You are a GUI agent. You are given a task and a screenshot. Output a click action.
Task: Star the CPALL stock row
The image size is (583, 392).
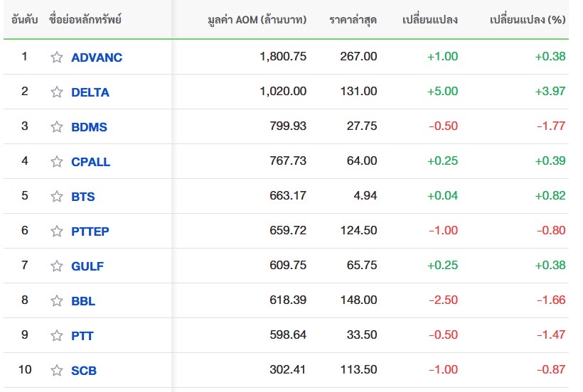(x=57, y=162)
